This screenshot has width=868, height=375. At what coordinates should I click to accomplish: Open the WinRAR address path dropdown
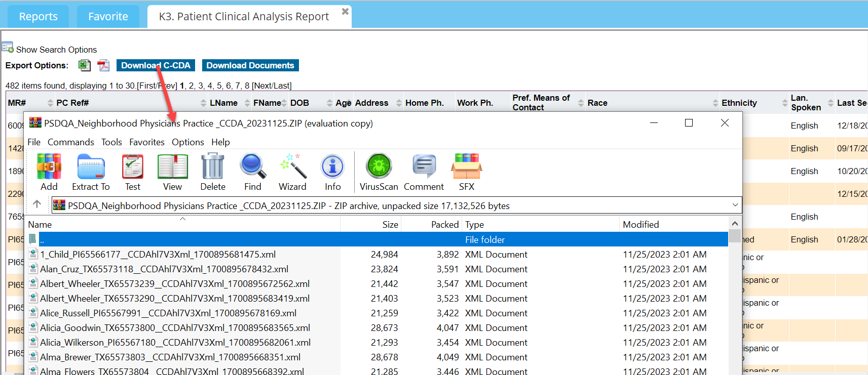(735, 205)
